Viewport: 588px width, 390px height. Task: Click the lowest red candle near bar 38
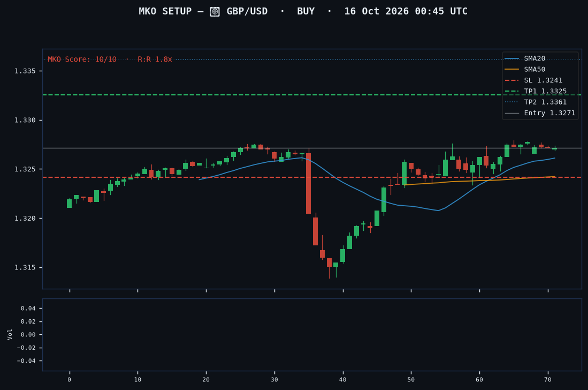pos(329,262)
